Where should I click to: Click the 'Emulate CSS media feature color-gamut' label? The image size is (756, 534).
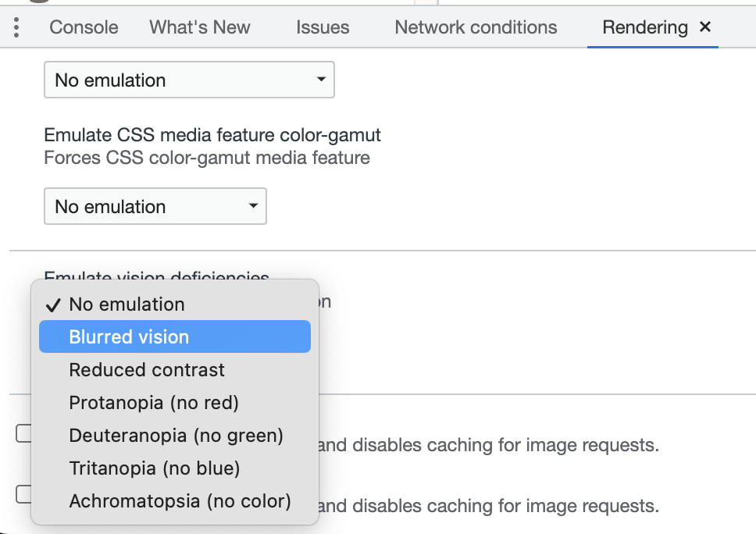(x=212, y=135)
